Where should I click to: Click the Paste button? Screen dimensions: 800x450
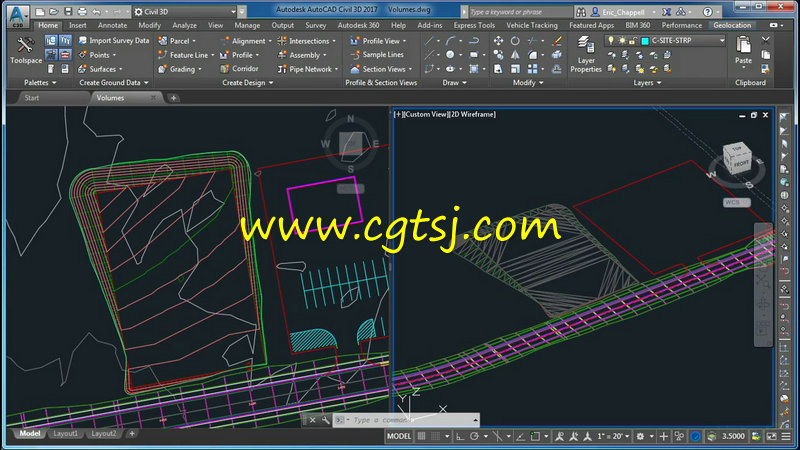743,50
